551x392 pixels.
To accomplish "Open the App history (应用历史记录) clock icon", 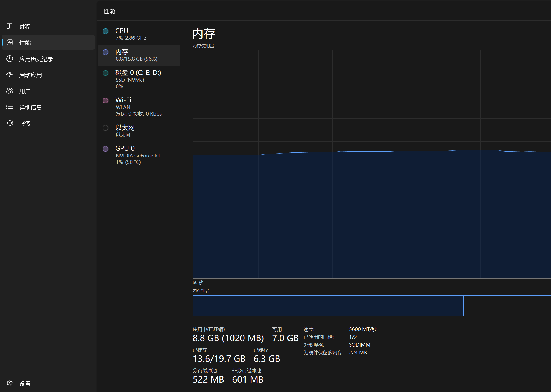I will tap(10, 59).
